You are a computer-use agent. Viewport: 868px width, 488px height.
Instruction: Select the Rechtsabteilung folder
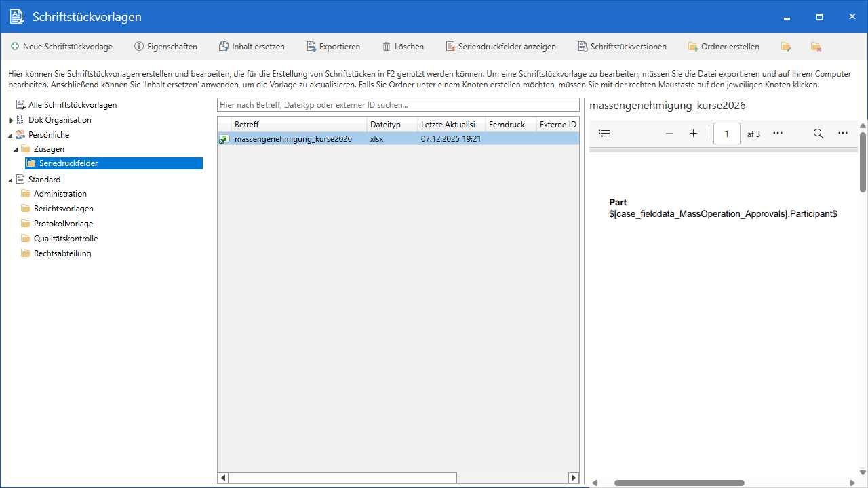coord(63,253)
